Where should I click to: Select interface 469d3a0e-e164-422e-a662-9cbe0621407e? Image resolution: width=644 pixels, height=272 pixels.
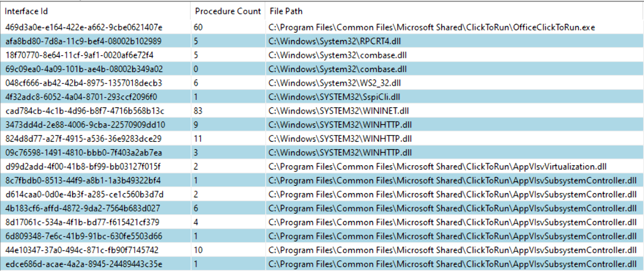[x=84, y=27]
